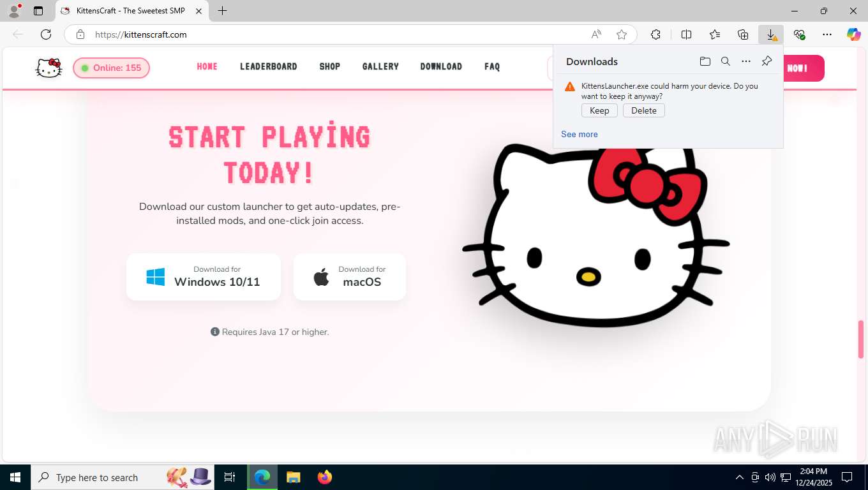Activate Read aloud icon in address bar

point(596,34)
